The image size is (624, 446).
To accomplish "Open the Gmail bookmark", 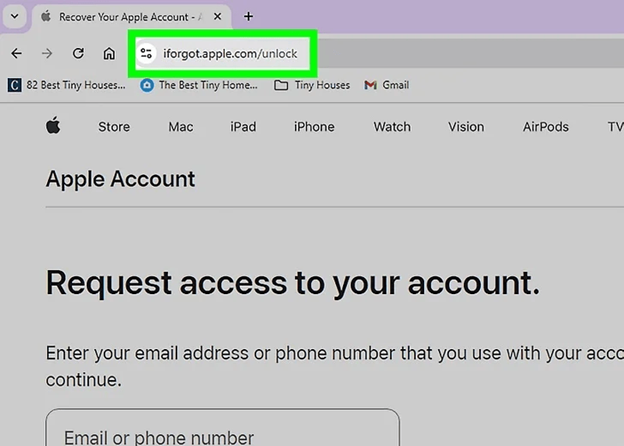I will click(386, 85).
